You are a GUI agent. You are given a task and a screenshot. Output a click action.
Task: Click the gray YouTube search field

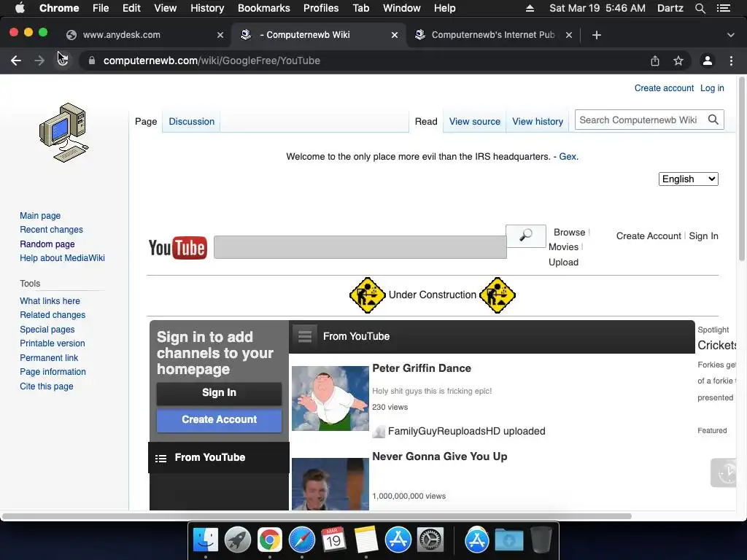360,247
